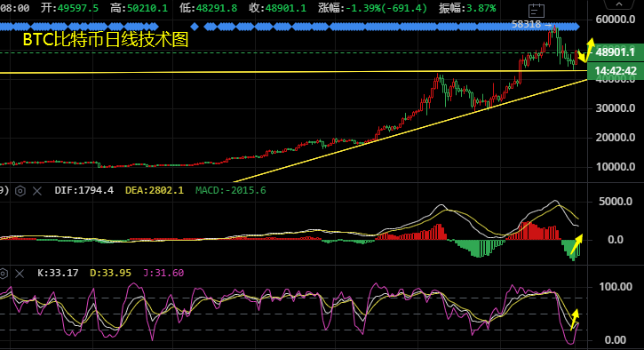Select the amplitude 振幅 3.87%
Screen dimensions: 644x350
coord(467,8)
